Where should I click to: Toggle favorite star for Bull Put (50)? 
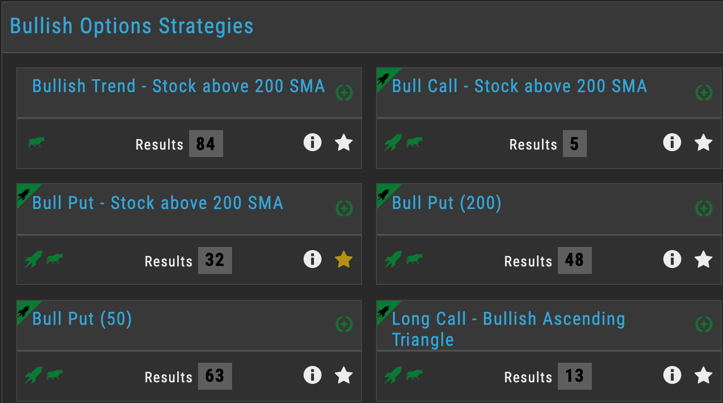coord(344,375)
